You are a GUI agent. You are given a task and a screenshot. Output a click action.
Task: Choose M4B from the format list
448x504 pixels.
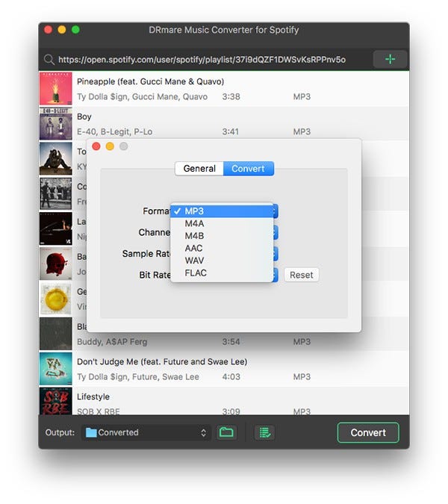click(x=222, y=236)
